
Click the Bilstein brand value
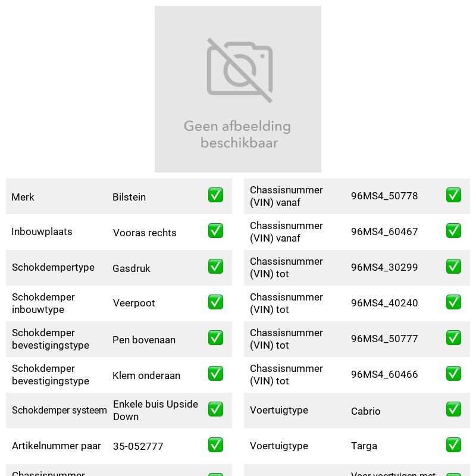[x=129, y=197]
